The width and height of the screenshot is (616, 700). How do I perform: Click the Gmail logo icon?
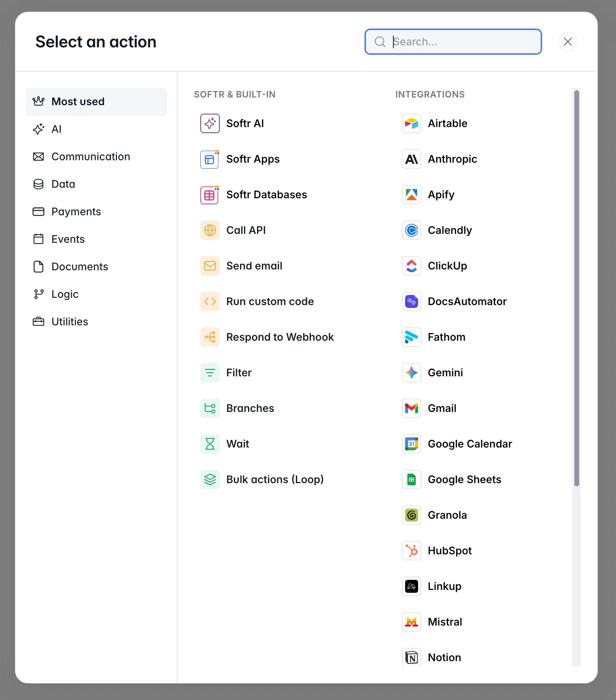tap(411, 408)
